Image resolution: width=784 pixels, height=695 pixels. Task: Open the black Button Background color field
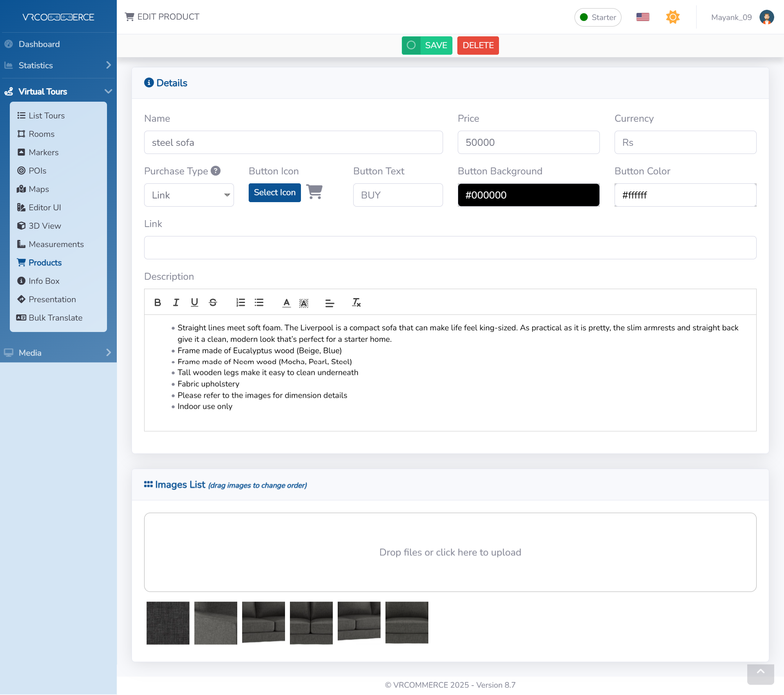point(528,195)
